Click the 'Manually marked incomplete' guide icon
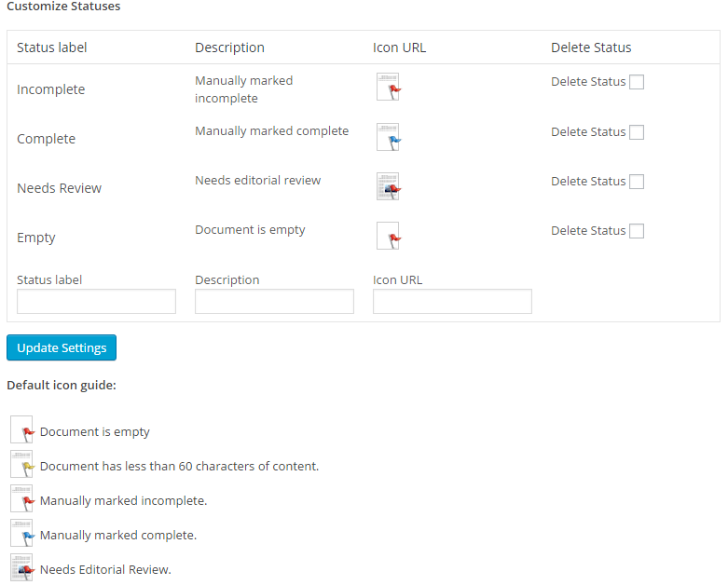This screenshot has height=585, width=728. 21,499
